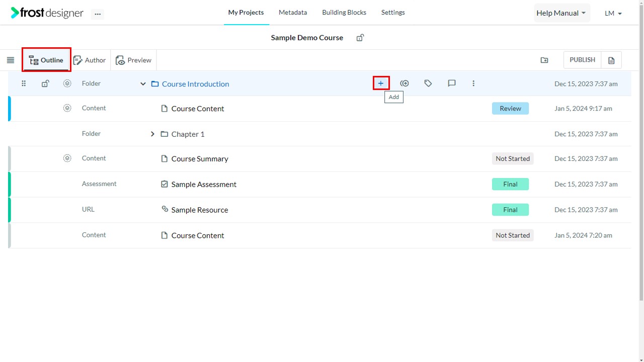
Task: Click the Jan 5, 2024 9:17 am date
Action: (583, 108)
